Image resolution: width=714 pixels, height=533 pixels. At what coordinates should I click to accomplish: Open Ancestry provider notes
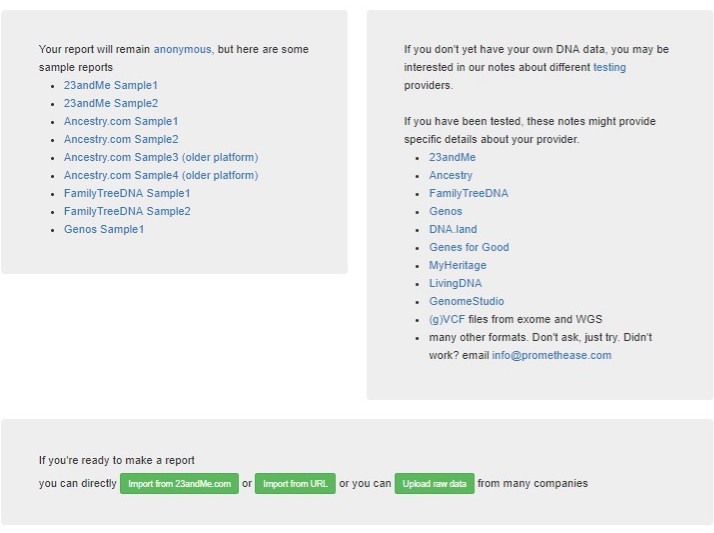pyautogui.click(x=450, y=175)
